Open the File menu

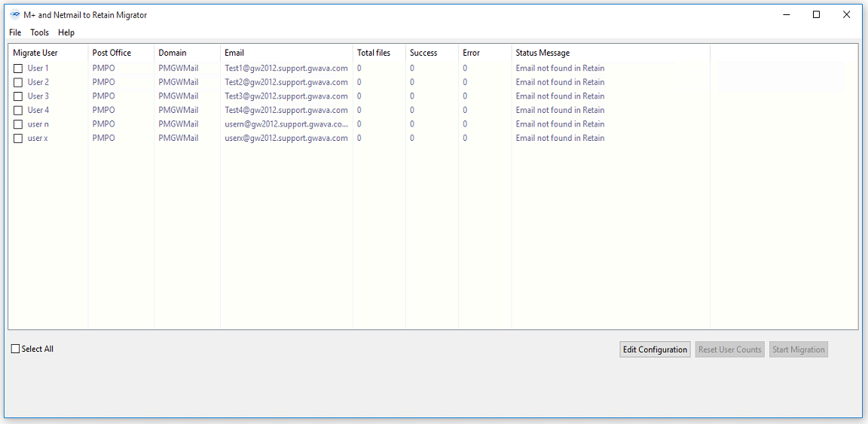[15, 32]
